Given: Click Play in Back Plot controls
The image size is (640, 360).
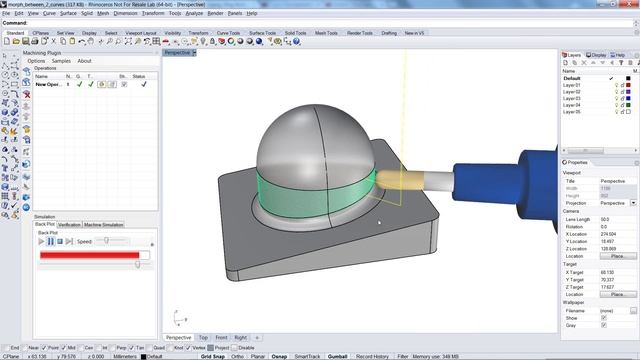Looking at the screenshot, I should (x=41, y=242).
